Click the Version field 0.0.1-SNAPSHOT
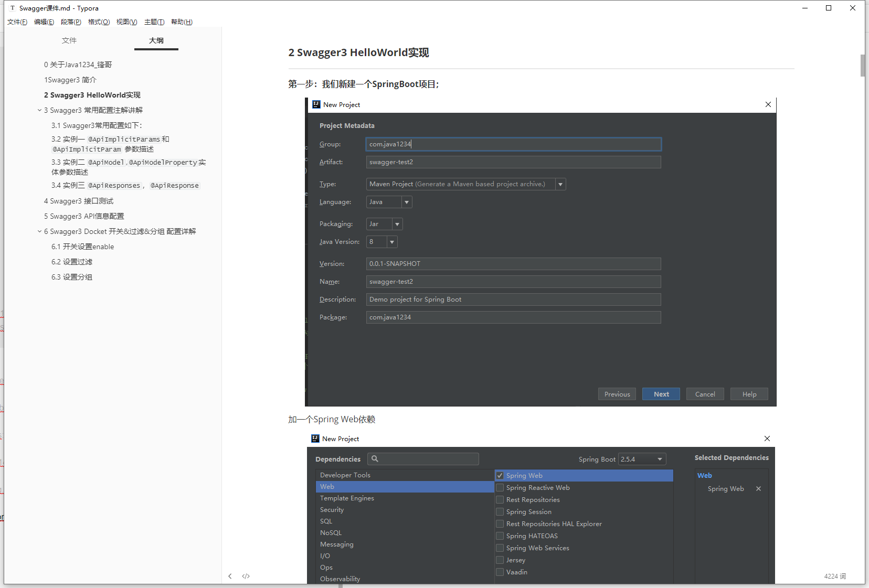 (x=514, y=264)
